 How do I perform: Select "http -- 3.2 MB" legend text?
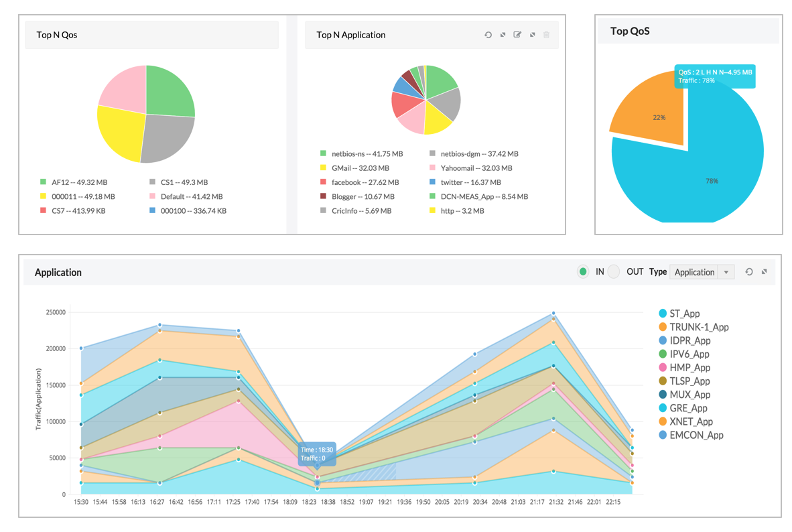pos(462,210)
